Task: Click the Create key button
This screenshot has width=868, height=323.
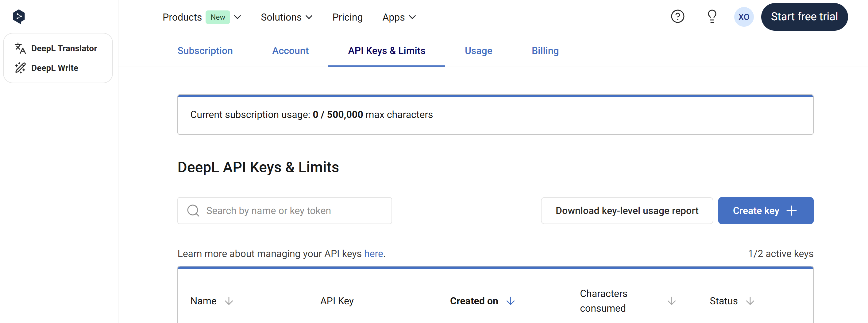Action: (765, 211)
